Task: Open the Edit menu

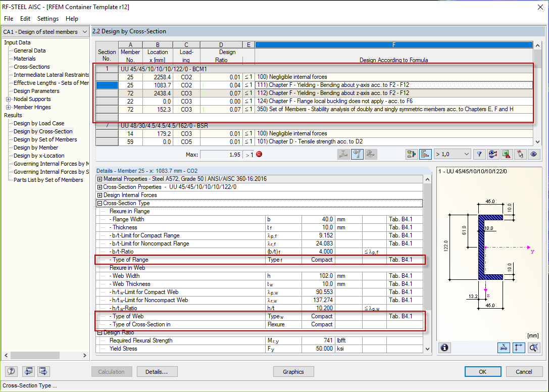Action: click(x=25, y=19)
